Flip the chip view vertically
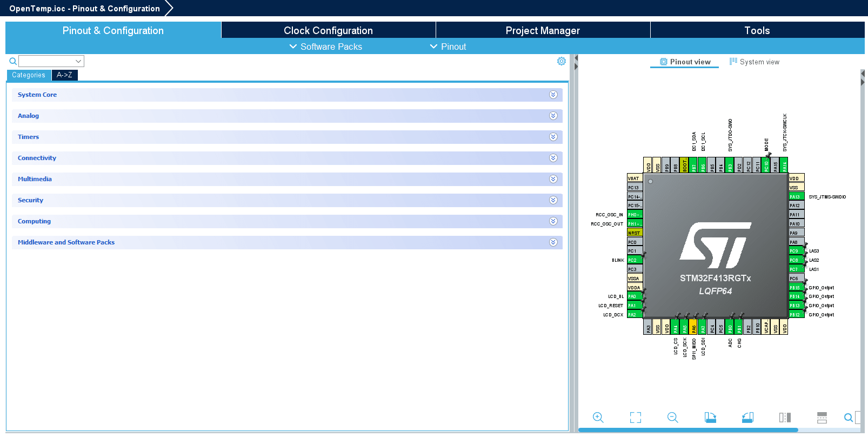The width and height of the screenshot is (868, 437). pos(822,417)
